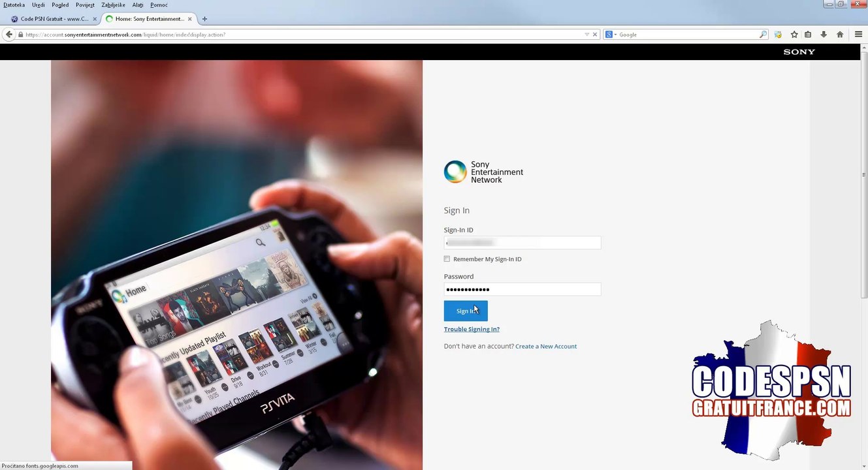The image size is (868, 470).
Task: Click the Sony tab loading favicon
Action: 110,19
